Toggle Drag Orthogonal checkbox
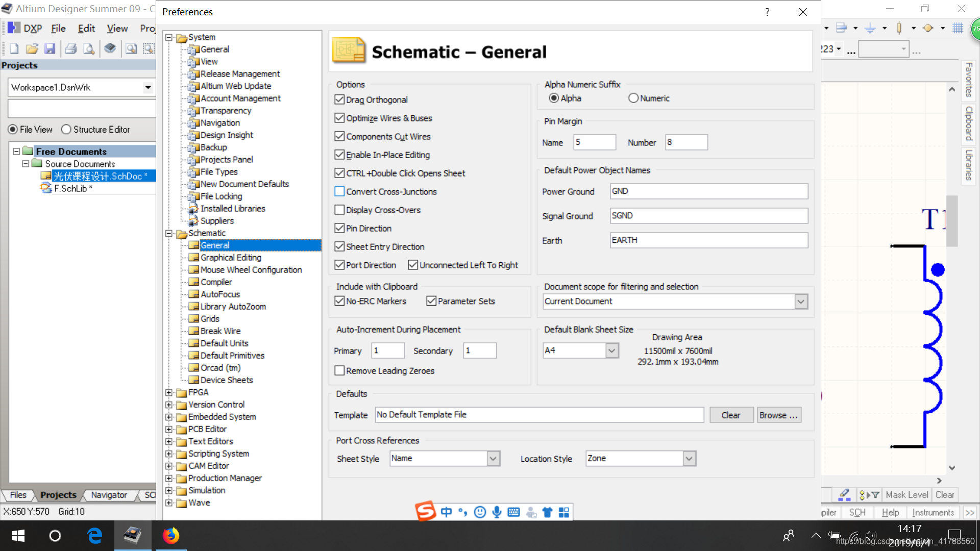This screenshot has width=980, height=551. pos(339,99)
